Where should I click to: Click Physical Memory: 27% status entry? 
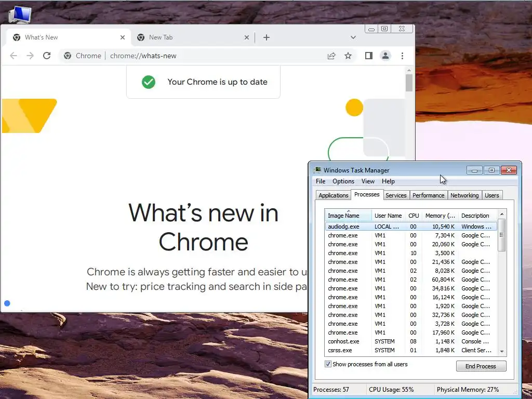coord(468,390)
